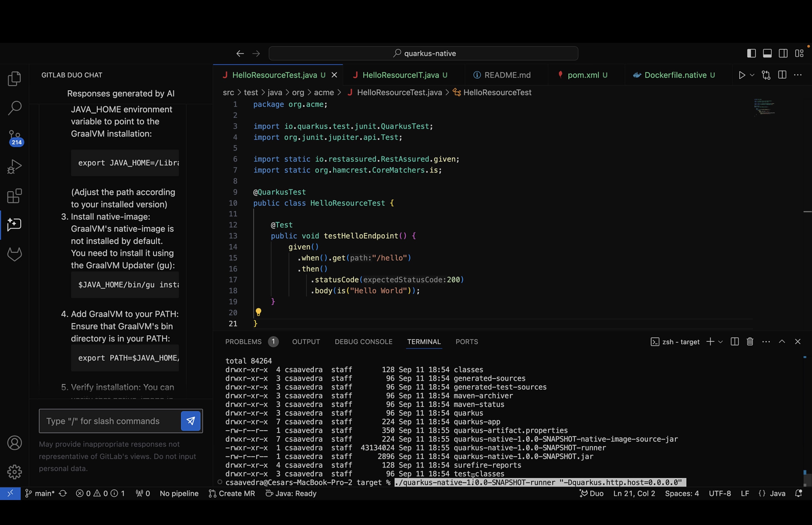Open the Search view in activity bar
The height and width of the screenshot is (525, 812).
pos(14,108)
